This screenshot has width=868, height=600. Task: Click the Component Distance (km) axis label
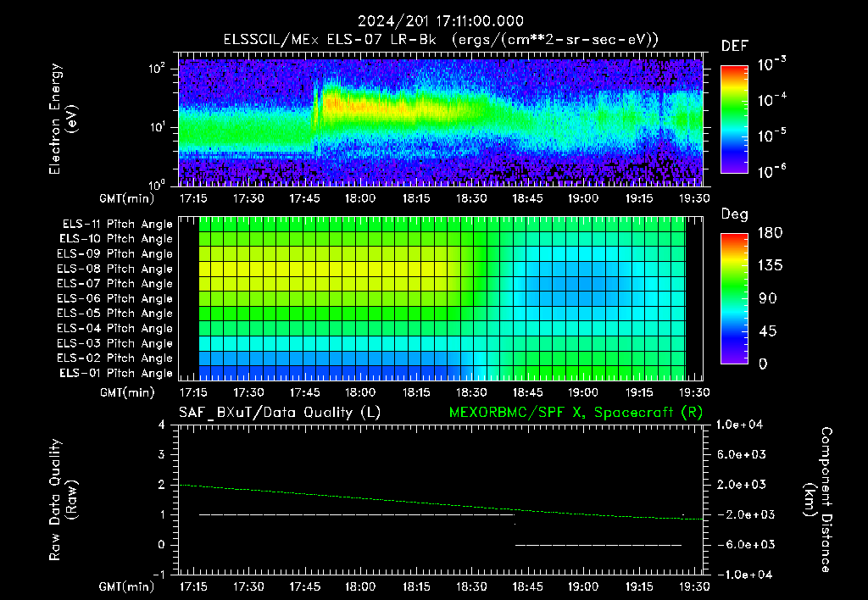818,500
